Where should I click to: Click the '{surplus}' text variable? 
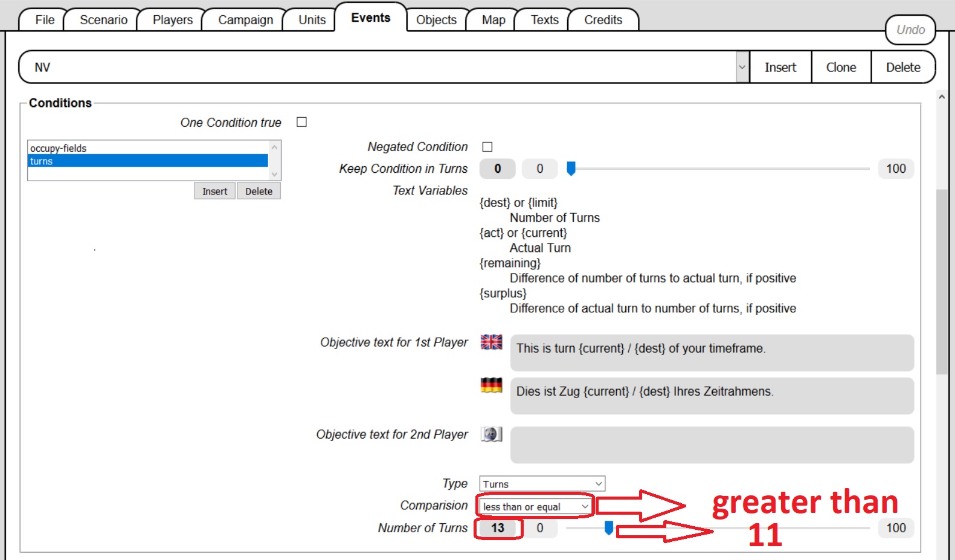(x=503, y=293)
